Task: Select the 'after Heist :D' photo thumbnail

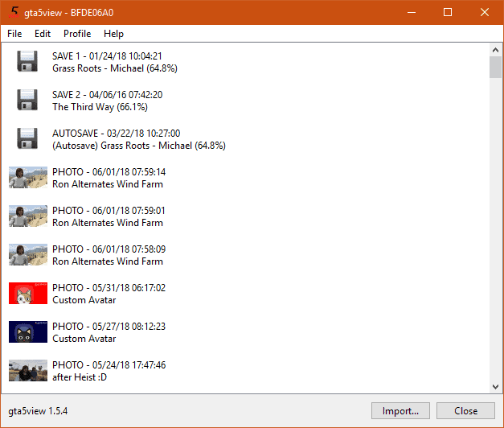Action: [x=28, y=370]
